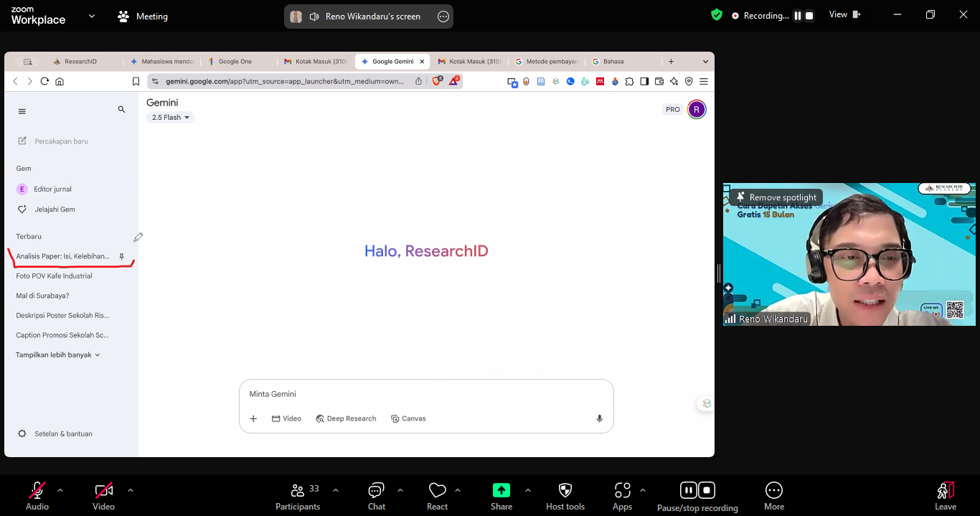This screenshot has width=980, height=516.
Task: Open chat Foto POV Kafe Industrial
Action: (x=54, y=276)
